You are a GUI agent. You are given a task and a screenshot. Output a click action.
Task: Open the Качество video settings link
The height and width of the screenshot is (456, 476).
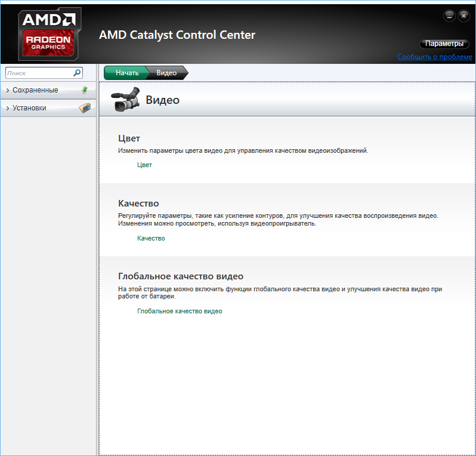click(x=151, y=238)
